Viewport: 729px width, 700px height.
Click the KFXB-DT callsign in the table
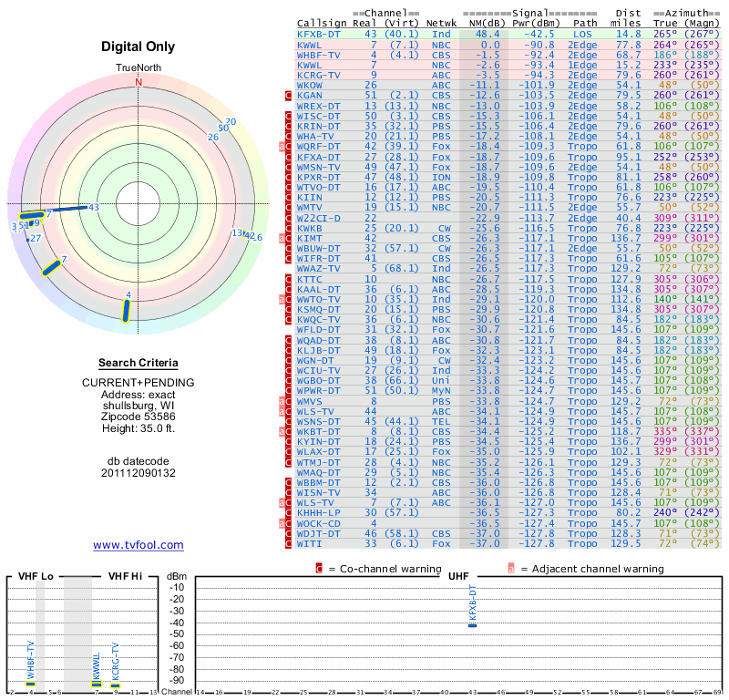click(x=319, y=34)
